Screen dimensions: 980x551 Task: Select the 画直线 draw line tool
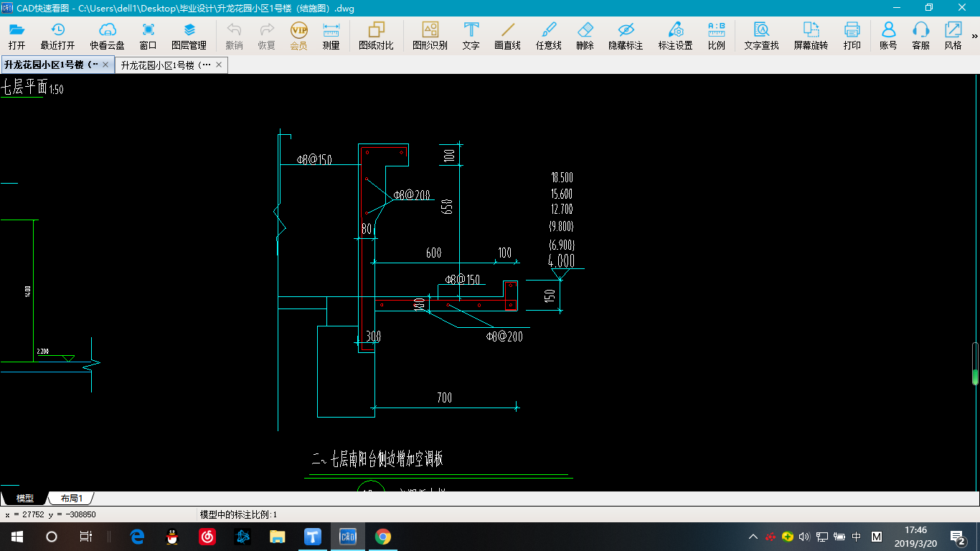[x=508, y=36]
